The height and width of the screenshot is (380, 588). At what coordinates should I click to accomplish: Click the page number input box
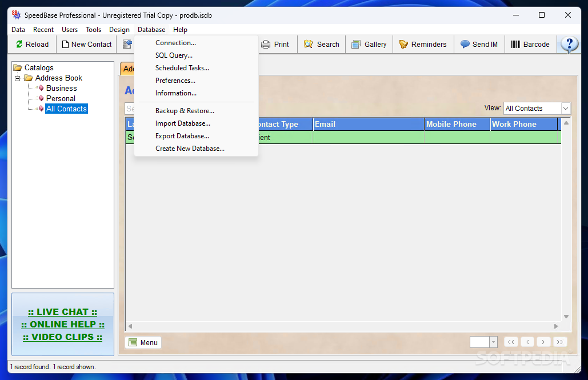point(479,342)
